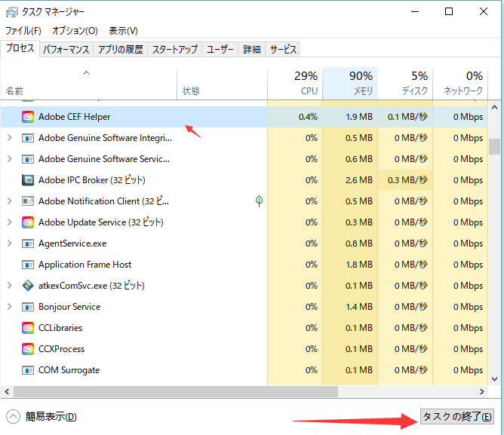Click the AgentService.exe process icon
Screen dimensions: 504x435
click(28, 244)
